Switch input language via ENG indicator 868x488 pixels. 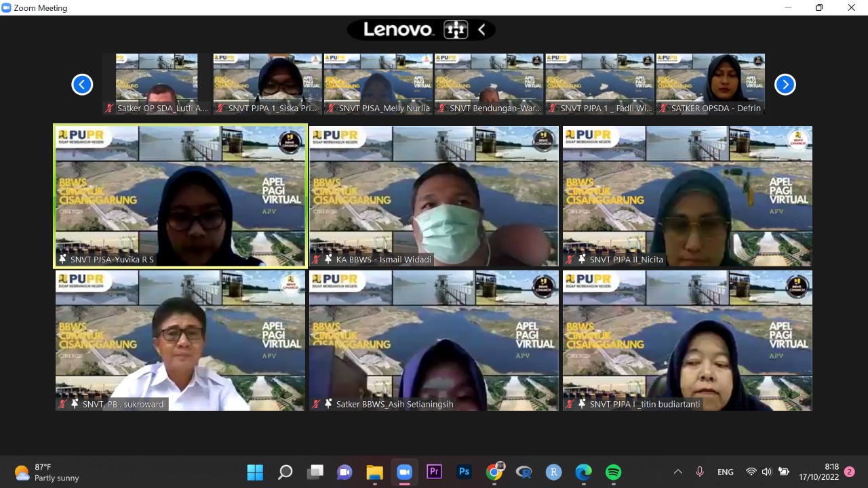[x=726, y=472]
